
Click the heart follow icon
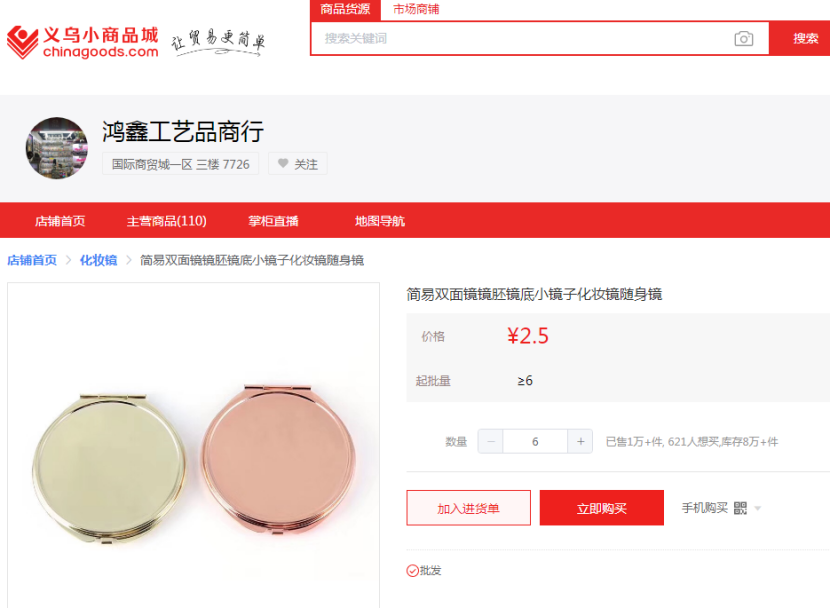[x=283, y=164]
